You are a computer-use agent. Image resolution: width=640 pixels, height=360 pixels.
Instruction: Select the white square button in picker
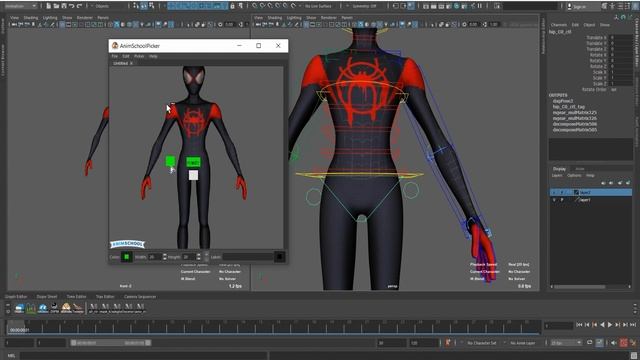coord(193,176)
